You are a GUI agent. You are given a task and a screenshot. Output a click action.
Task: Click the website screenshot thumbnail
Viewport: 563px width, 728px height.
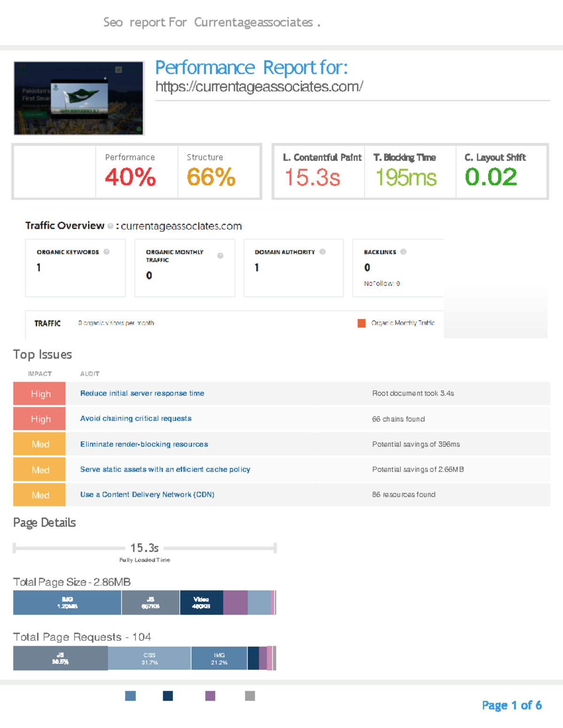tap(79, 97)
